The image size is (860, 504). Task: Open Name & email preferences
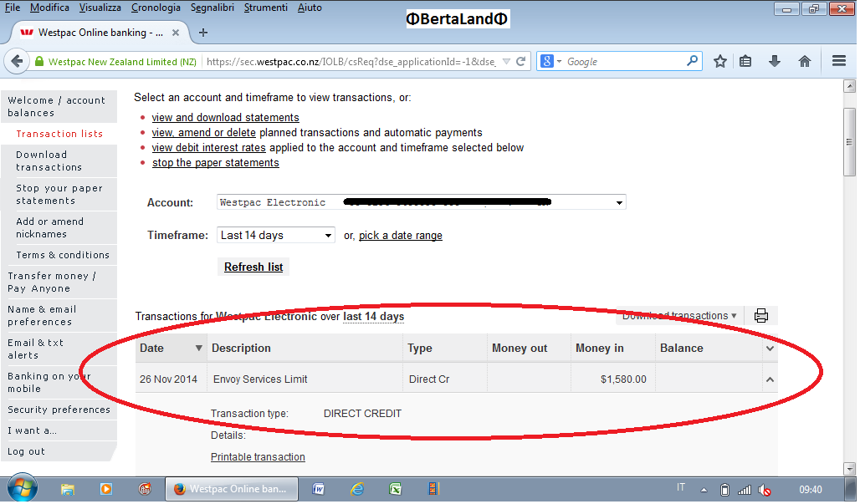59,316
